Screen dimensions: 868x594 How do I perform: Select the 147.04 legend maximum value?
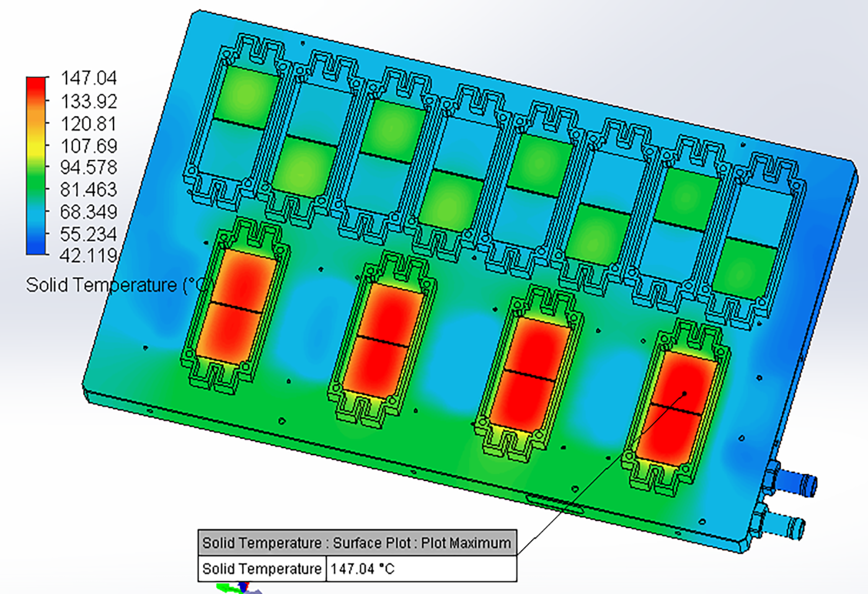click(x=89, y=78)
